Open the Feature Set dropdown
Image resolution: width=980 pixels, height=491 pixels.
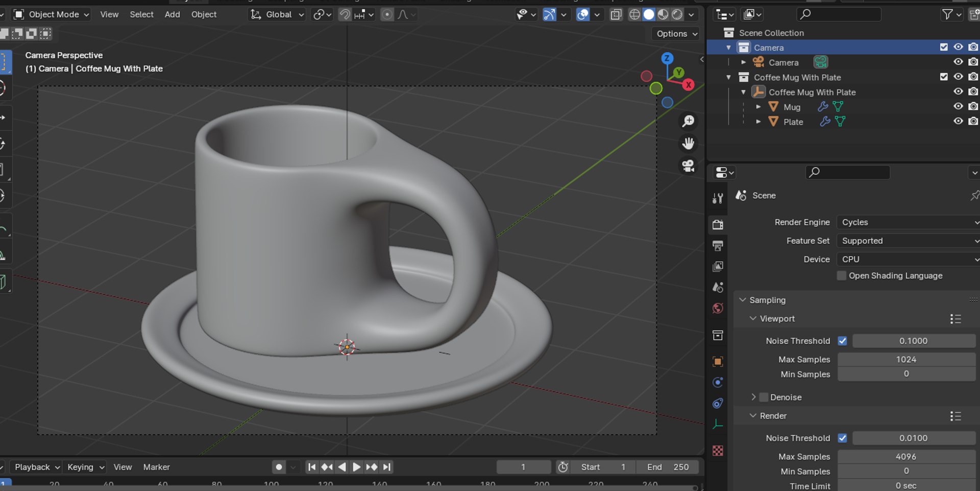908,241
